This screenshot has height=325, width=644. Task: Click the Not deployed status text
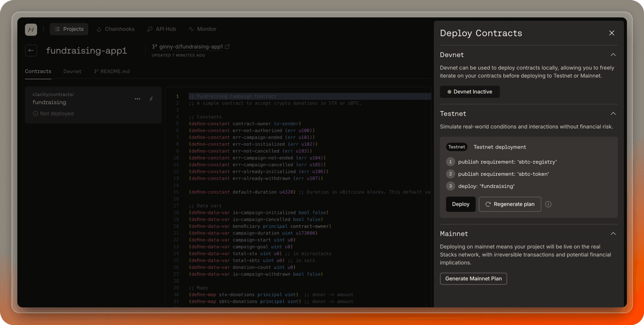click(x=56, y=114)
